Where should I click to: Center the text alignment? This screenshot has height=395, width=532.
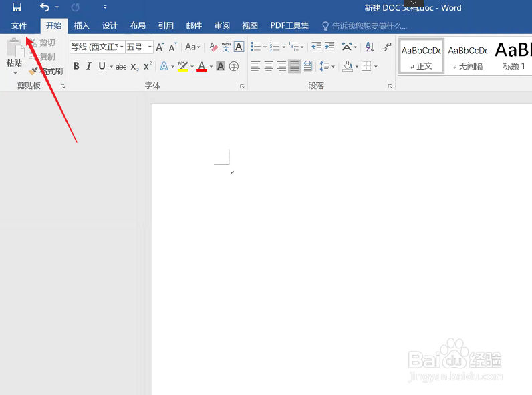[x=269, y=66]
